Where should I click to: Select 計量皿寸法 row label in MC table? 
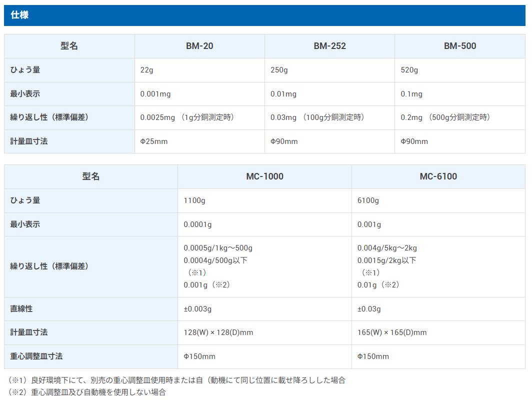point(29,332)
